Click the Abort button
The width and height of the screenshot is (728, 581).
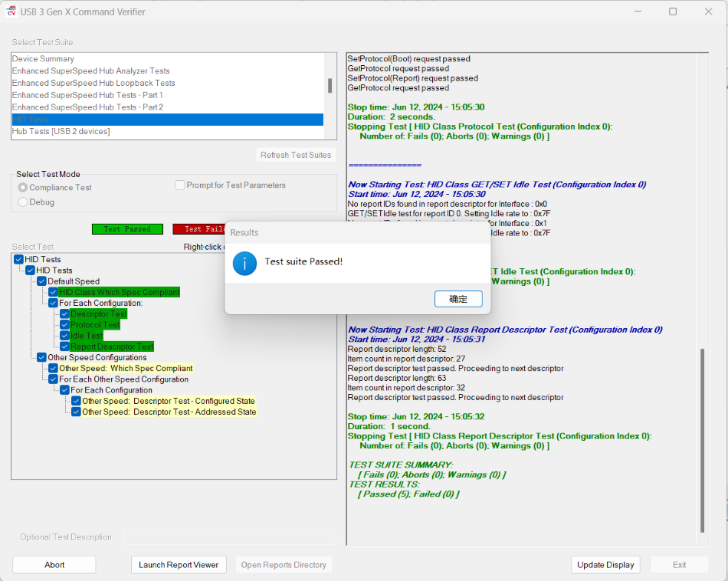[x=54, y=565]
